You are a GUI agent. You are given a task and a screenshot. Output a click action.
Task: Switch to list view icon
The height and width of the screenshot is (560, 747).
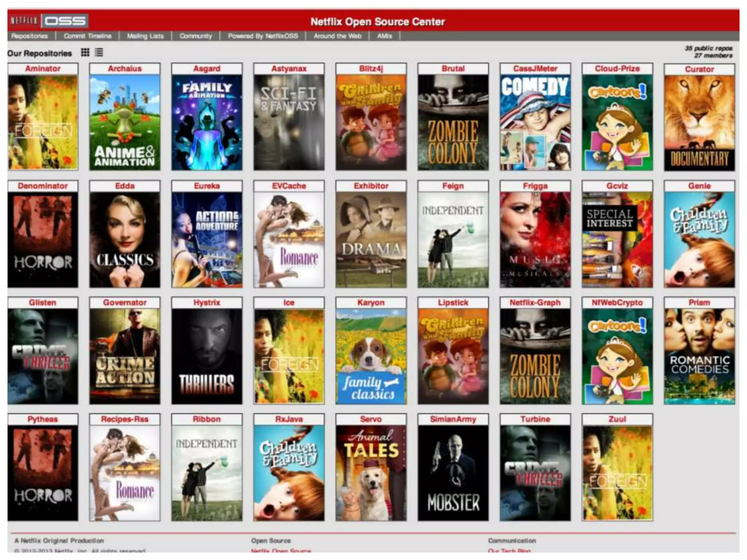(99, 52)
